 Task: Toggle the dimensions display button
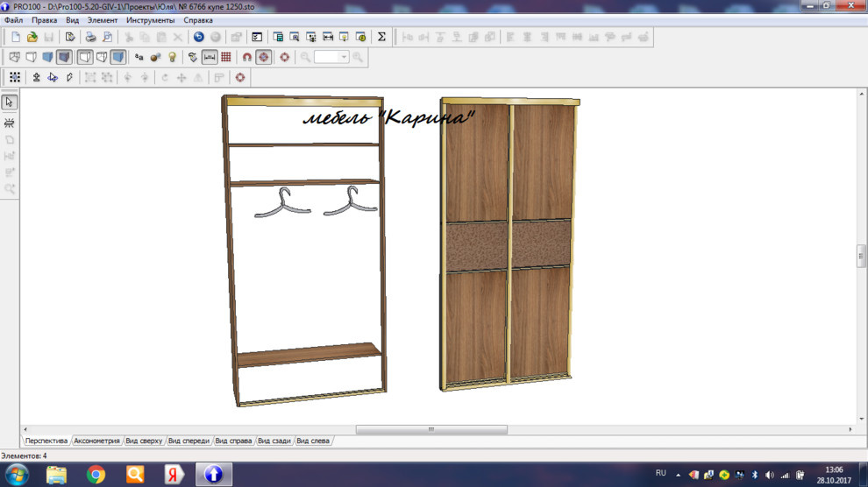(x=210, y=57)
